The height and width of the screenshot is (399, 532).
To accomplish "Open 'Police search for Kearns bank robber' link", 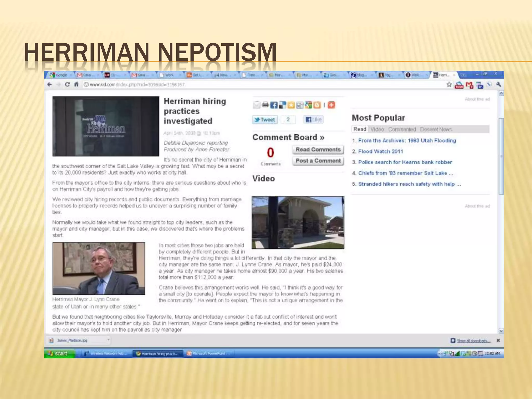I will (x=405, y=162).
